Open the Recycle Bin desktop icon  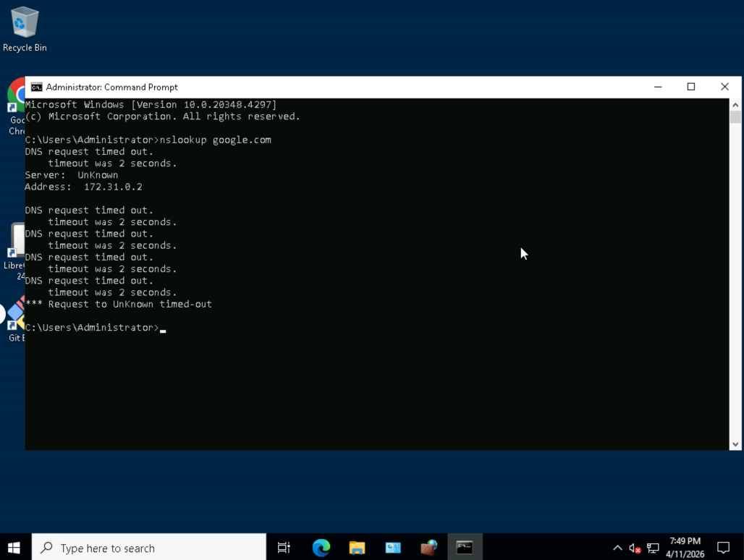(24, 29)
